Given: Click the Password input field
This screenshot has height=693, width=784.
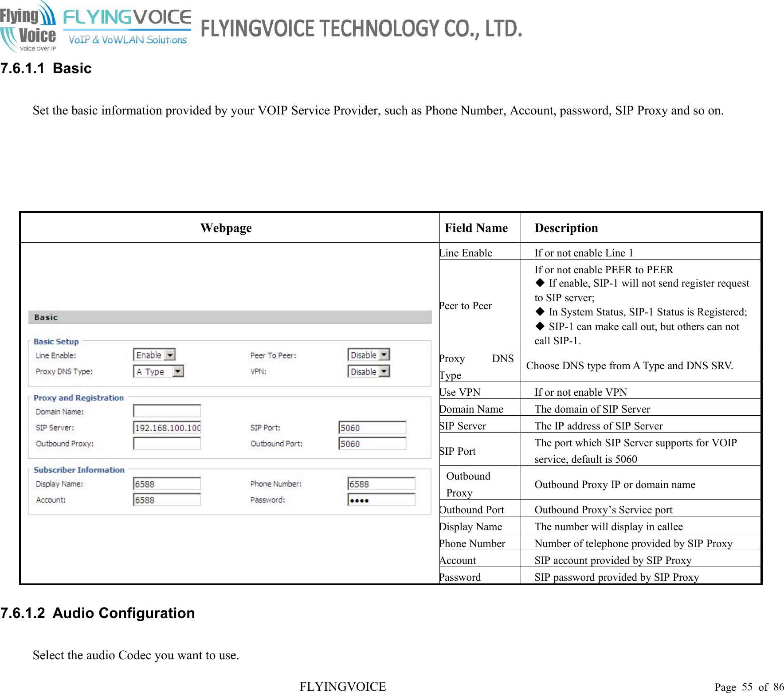Looking at the screenshot, I should point(381,500).
